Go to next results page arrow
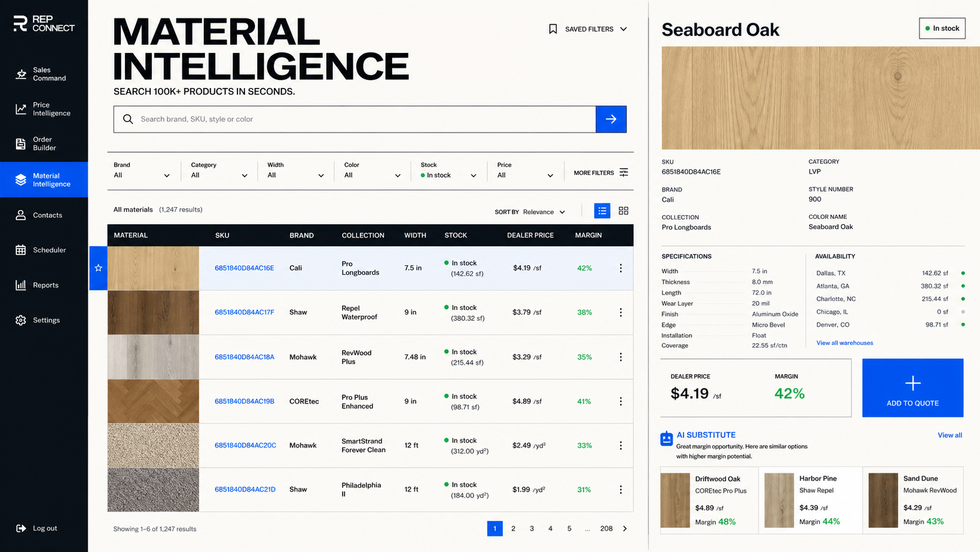 click(625, 529)
